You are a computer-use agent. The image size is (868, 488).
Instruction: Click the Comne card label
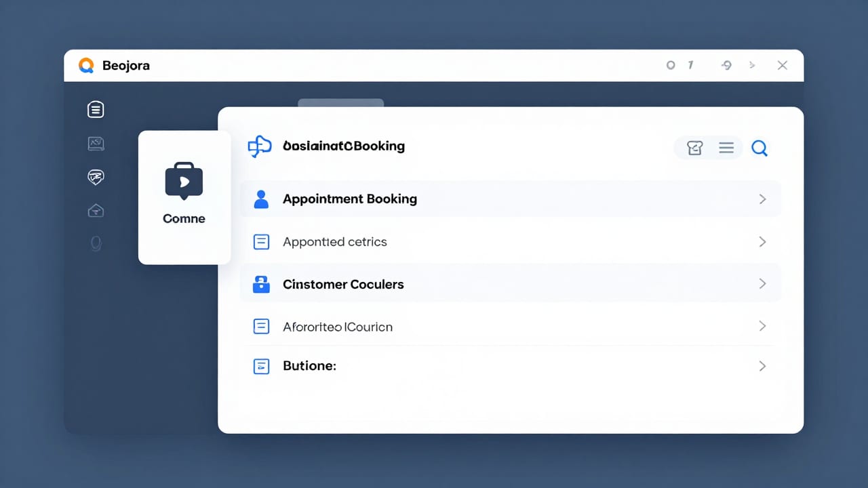click(184, 219)
